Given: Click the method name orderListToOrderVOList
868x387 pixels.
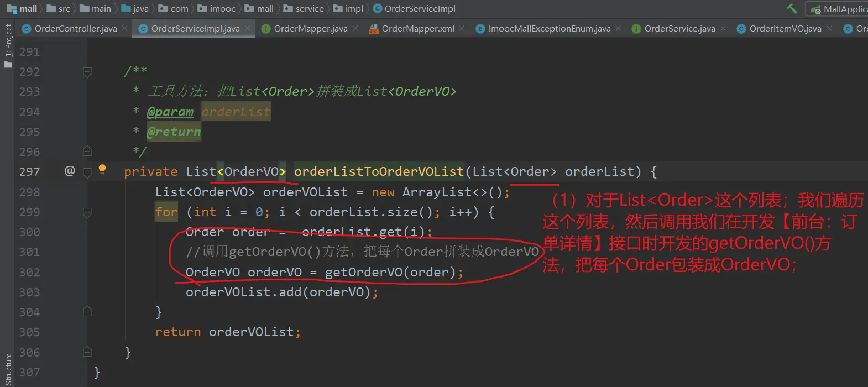Looking at the screenshot, I should (379, 172).
